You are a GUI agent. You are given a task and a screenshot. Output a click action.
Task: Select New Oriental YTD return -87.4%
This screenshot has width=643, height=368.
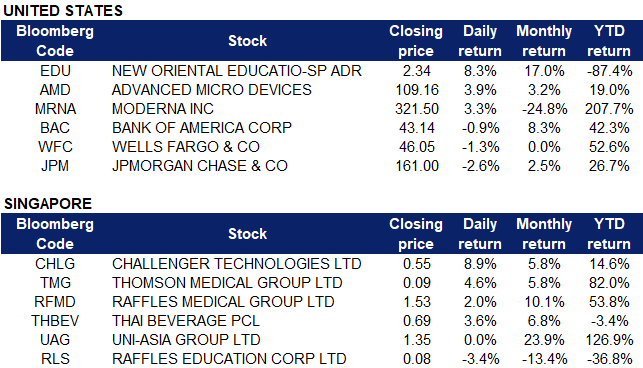point(609,71)
